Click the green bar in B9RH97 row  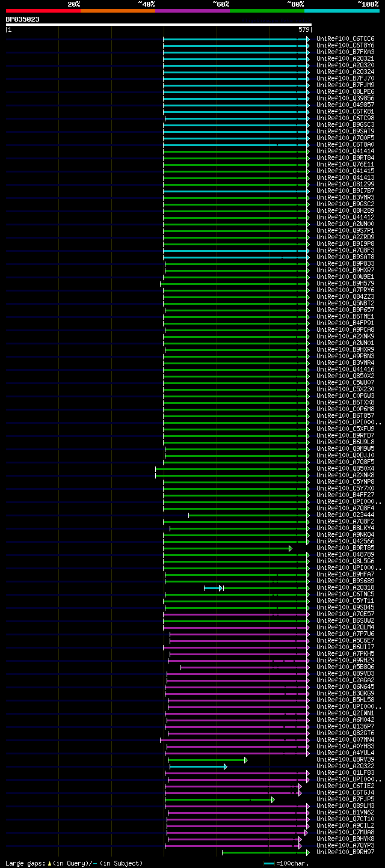coord(265,852)
